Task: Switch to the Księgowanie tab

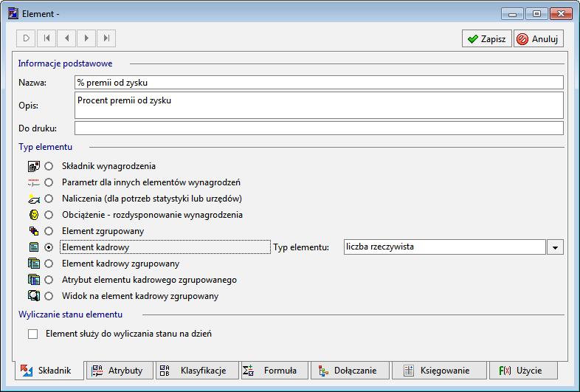Action: coord(440,371)
